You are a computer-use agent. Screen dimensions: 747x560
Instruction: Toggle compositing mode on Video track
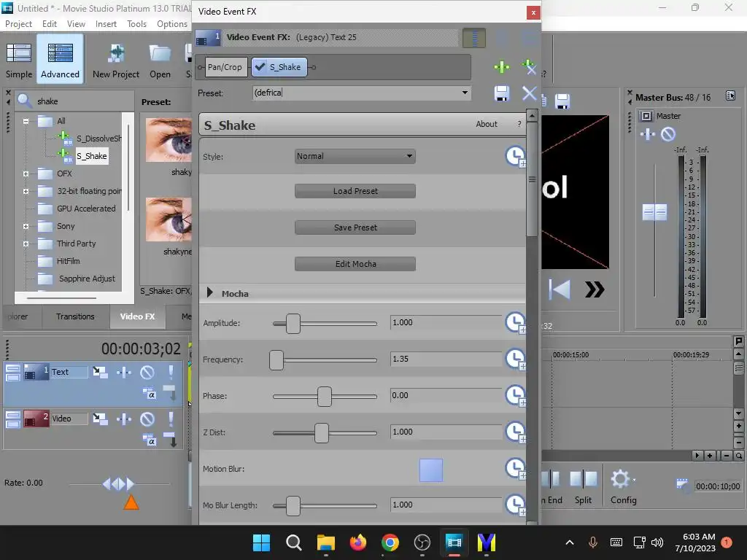pos(149,440)
